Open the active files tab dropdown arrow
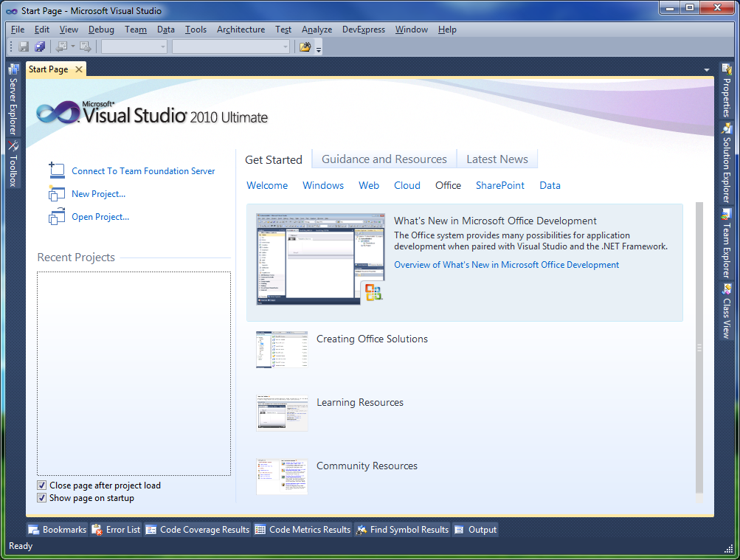 (707, 70)
